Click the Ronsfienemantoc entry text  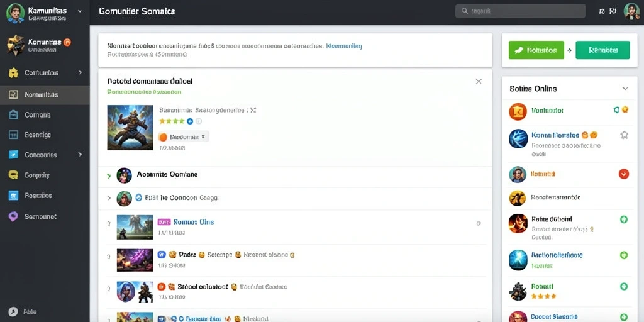click(x=555, y=197)
